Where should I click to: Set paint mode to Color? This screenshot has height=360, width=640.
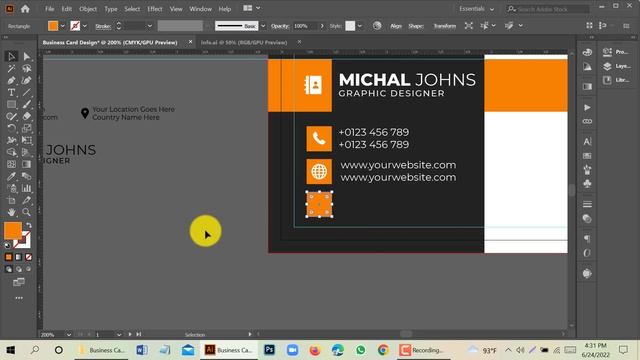tap(9, 257)
